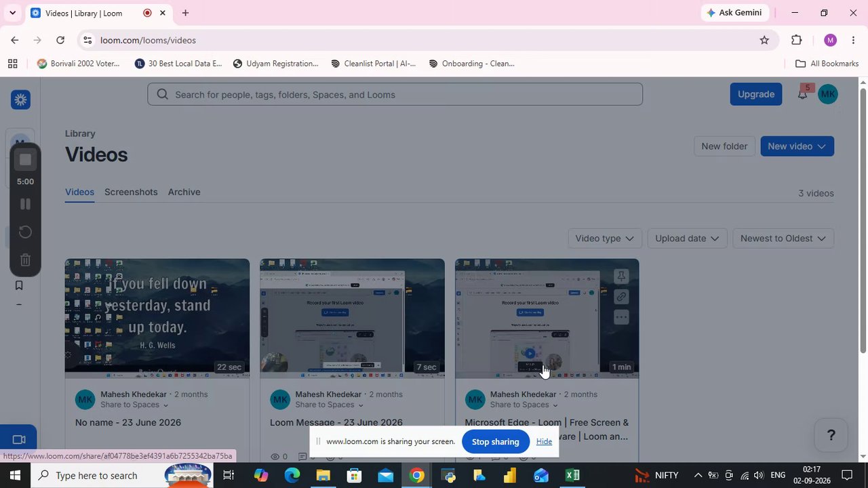
Task: Switch to the Archive tab
Action: [184, 192]
